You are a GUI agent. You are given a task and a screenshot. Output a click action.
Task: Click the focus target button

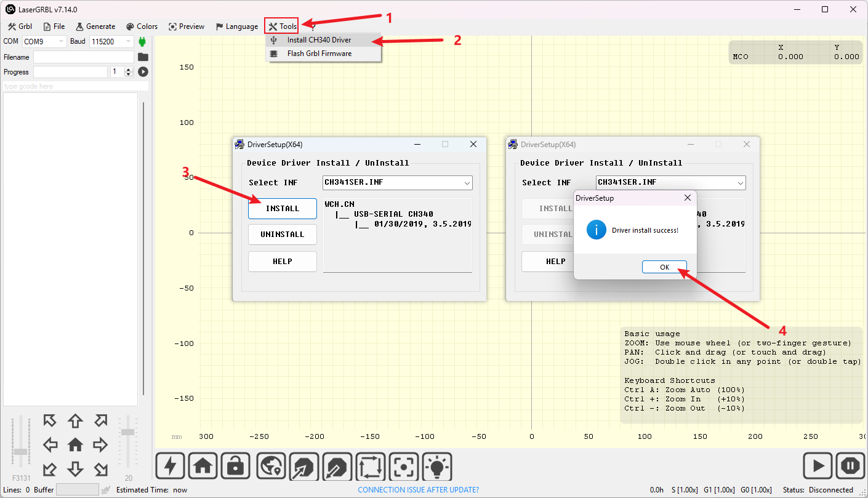pyautogui.click(x=404, y=466)
